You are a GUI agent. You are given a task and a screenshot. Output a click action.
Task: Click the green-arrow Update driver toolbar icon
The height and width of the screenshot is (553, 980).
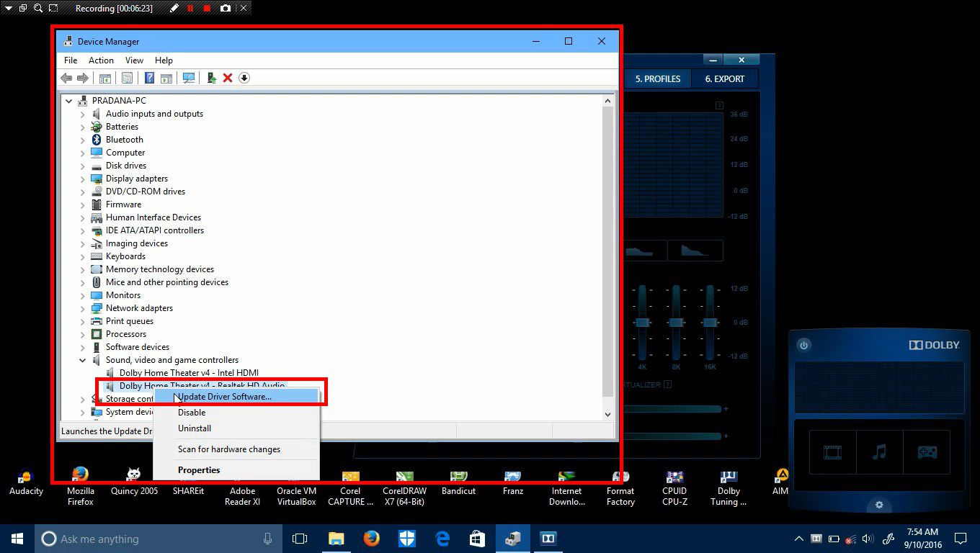pos(211,78)
